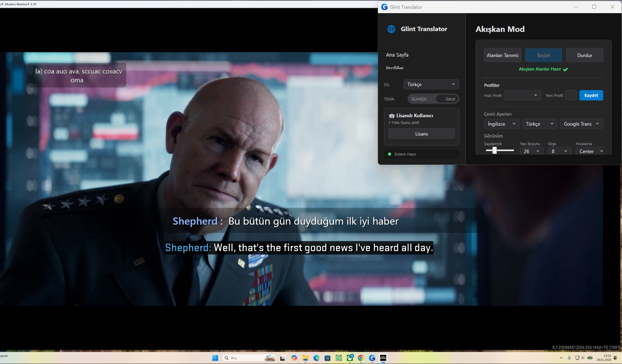The image size is (622, 364).
Task: Switch theme to Gündüz mode
Action: (x=419, y=99)
